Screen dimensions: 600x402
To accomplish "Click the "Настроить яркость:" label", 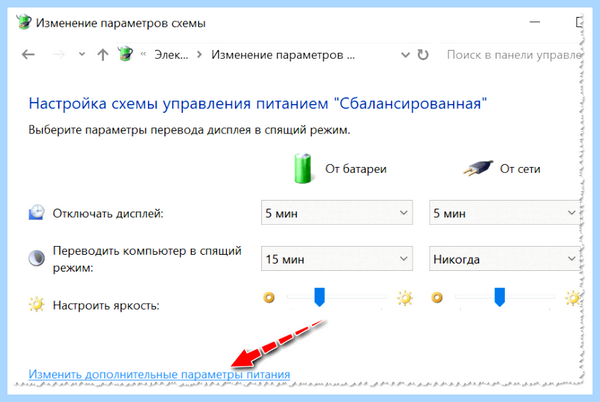I will (106, 306).
